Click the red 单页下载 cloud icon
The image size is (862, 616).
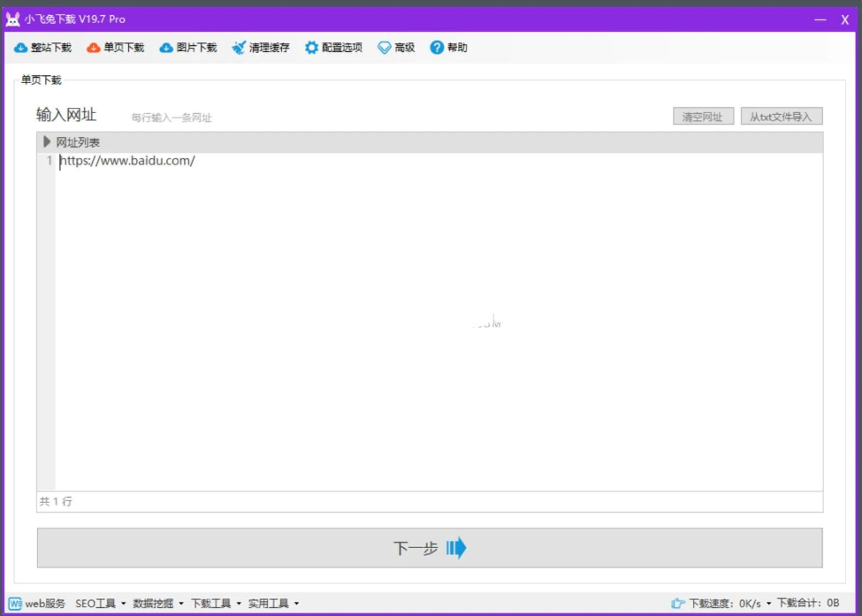click(x=93, y=48)
